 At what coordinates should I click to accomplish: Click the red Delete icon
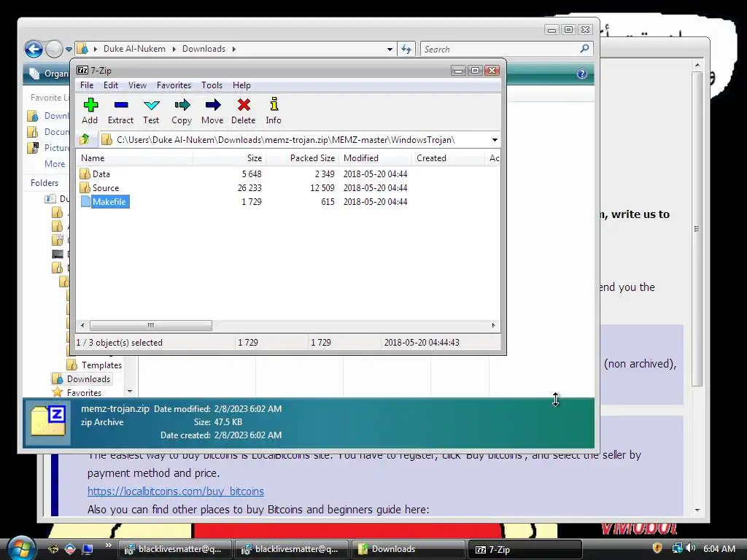[244, 105]
